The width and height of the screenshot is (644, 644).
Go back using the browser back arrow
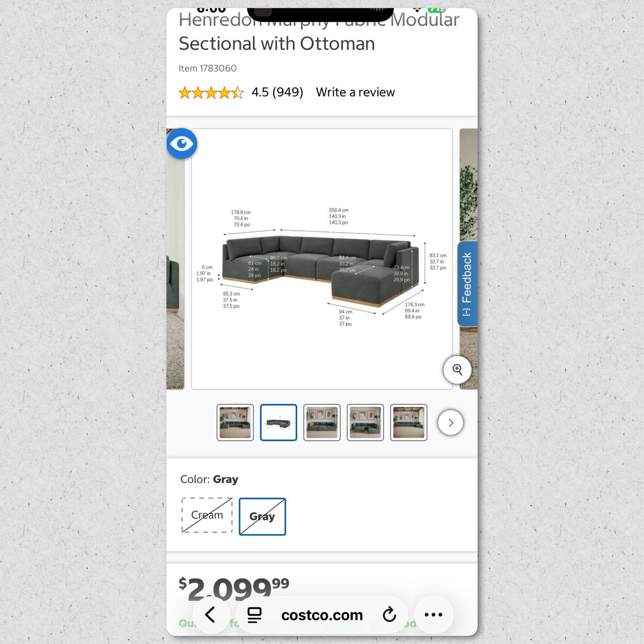click(x=210, y=614)
